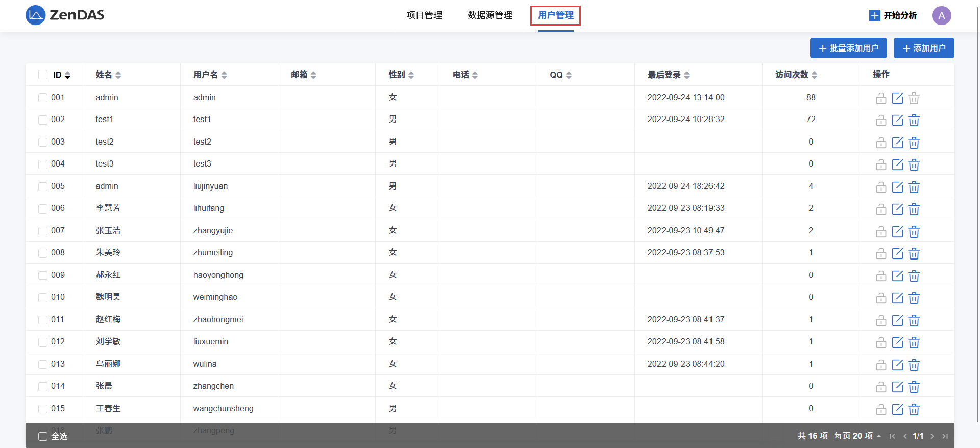980x448 pixels.
Task: Click the lock icon for user test1
Action: [x=881, y=121]
